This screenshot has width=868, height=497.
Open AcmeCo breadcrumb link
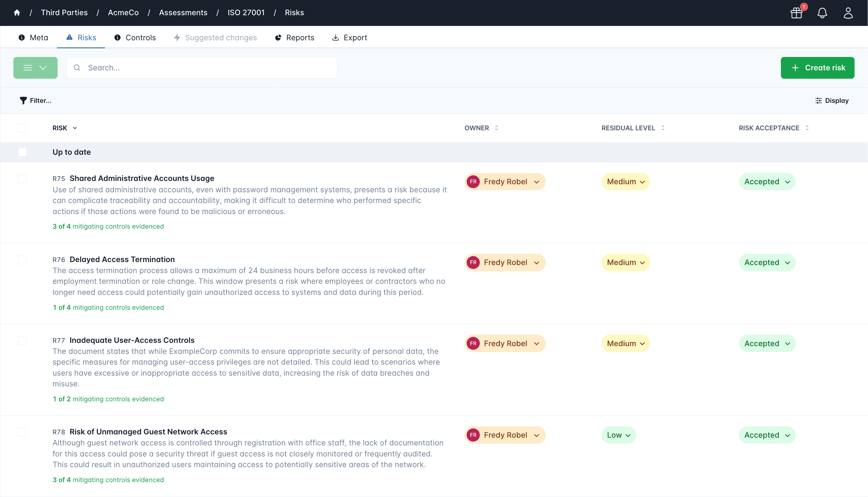123,13
